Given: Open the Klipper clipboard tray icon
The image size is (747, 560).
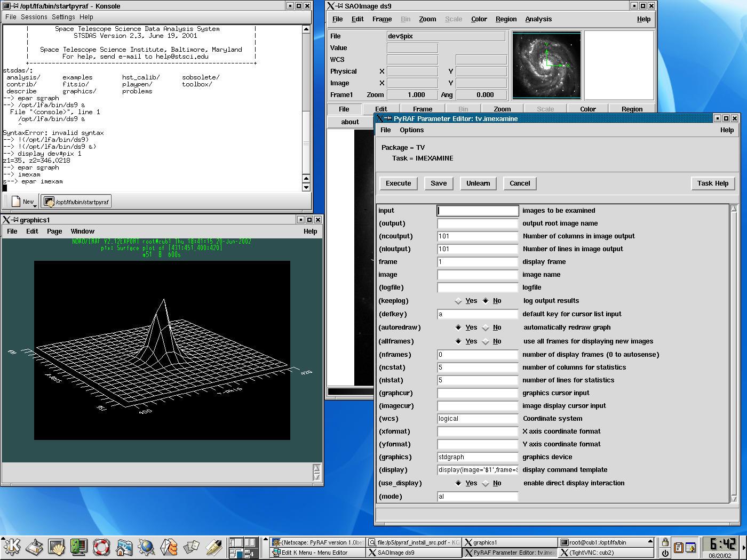Looking at the screenshot, I should [x=679, y=548].
